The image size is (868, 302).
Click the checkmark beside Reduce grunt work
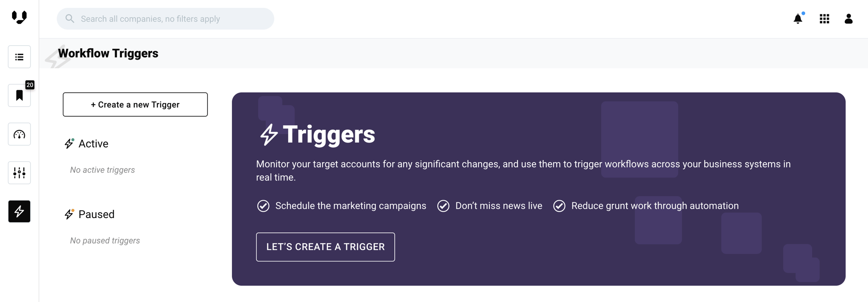click(x=559, y=206)
